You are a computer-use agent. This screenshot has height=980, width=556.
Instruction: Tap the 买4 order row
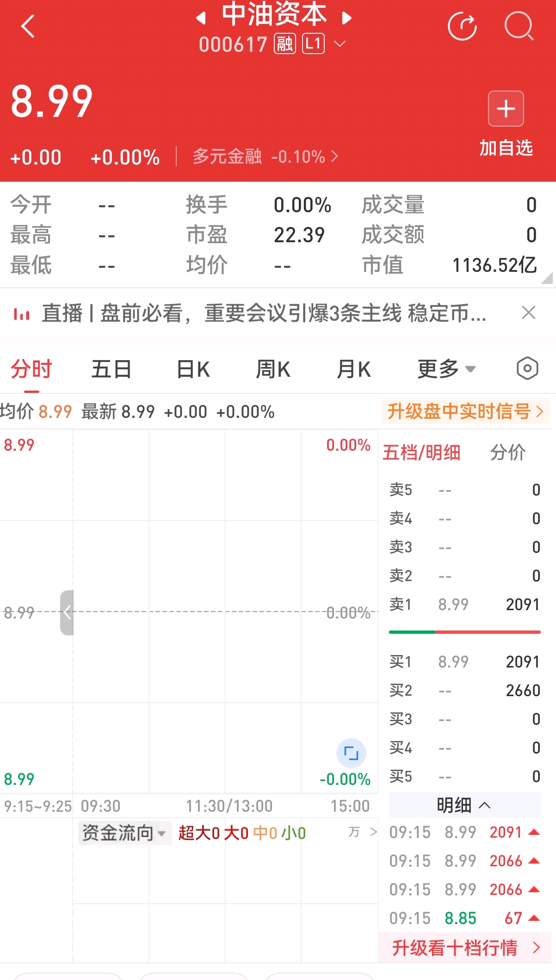click(465, 747)
